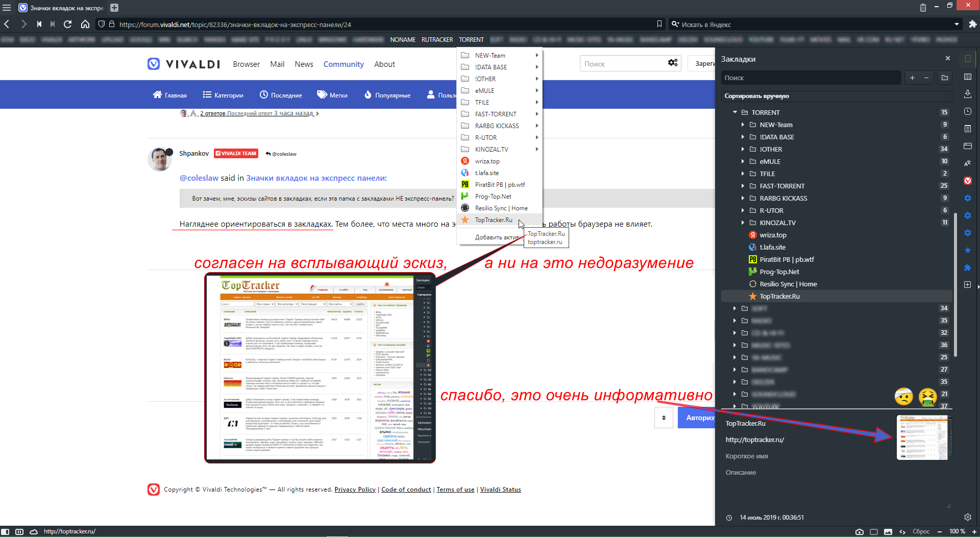980x537 pixels.
Task: Open the blue puzzle web panel
Action: pos(967,267)
